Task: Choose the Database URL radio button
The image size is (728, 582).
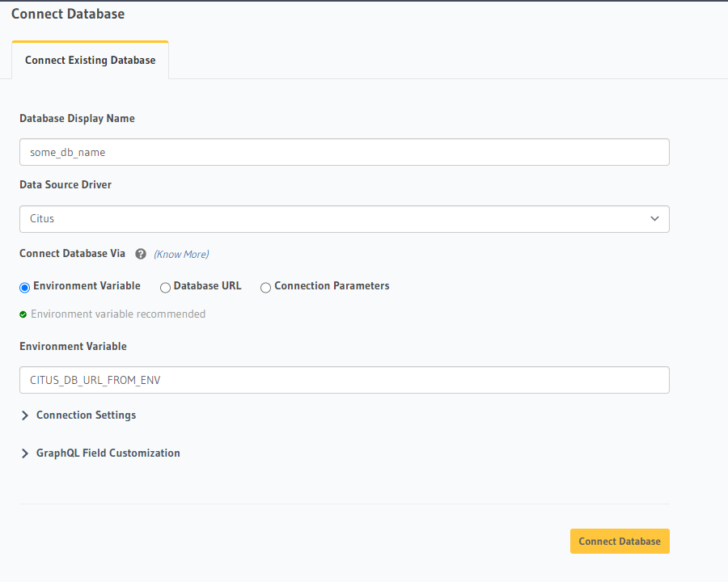Action: click(165, 287)
